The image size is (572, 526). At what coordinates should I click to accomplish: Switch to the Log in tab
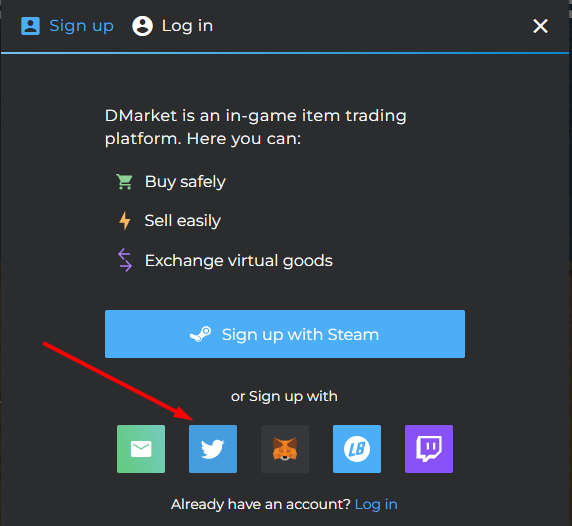click(x=173, y=26)
